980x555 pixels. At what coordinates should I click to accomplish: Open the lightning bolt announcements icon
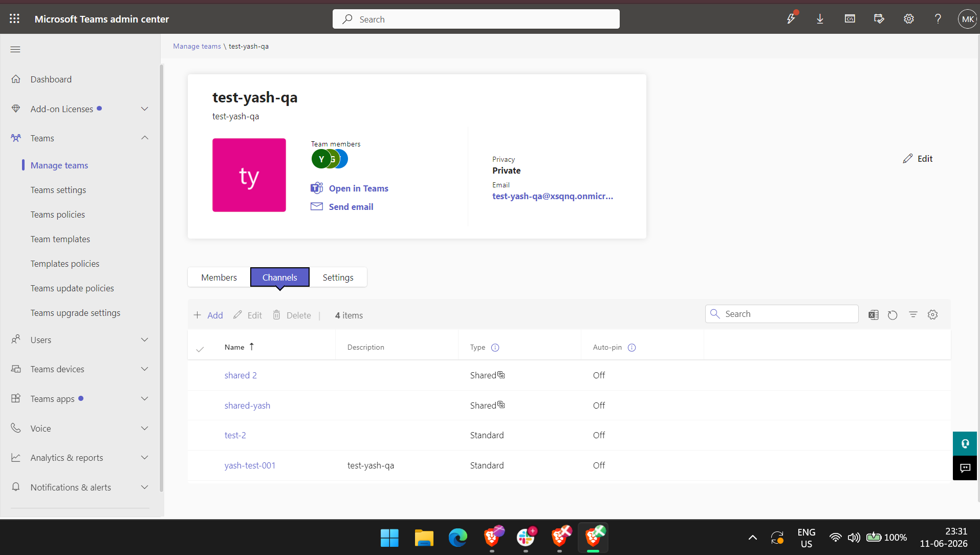click(791, 19)
